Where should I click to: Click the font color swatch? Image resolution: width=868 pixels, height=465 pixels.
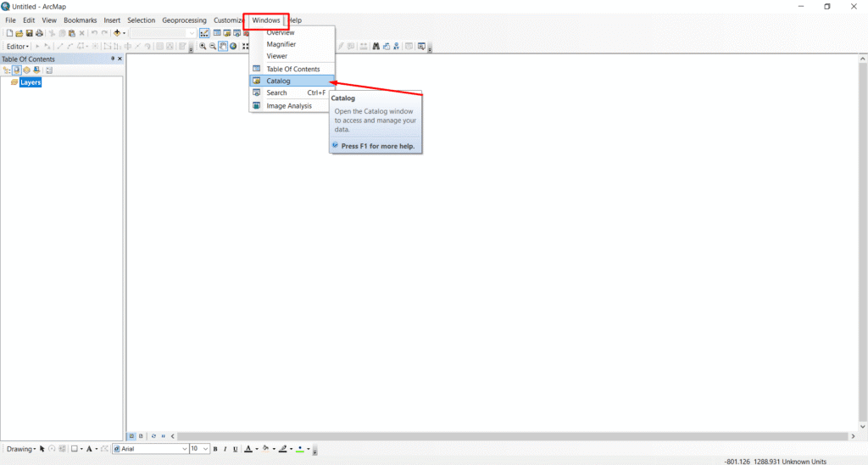pos(248,449)
